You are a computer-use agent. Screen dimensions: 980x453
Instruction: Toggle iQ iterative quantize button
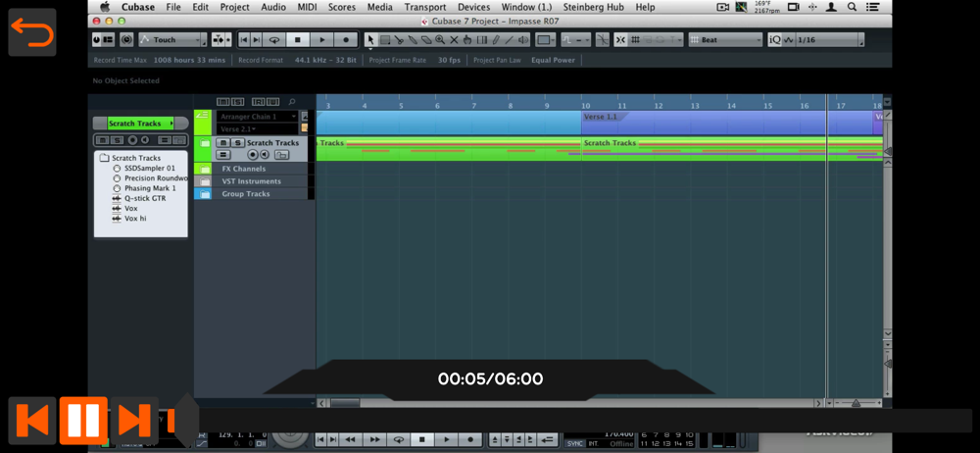(x=774, y=39)
